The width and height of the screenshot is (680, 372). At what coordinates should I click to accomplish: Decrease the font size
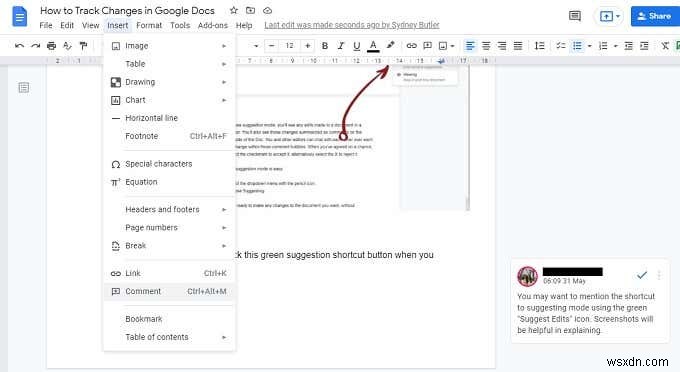click(x=271, y=46)
